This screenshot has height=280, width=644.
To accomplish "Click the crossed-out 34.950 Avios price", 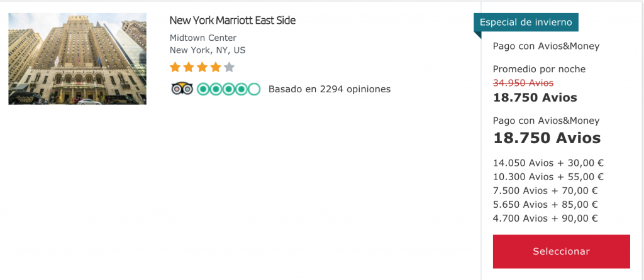I will point(523,83).
